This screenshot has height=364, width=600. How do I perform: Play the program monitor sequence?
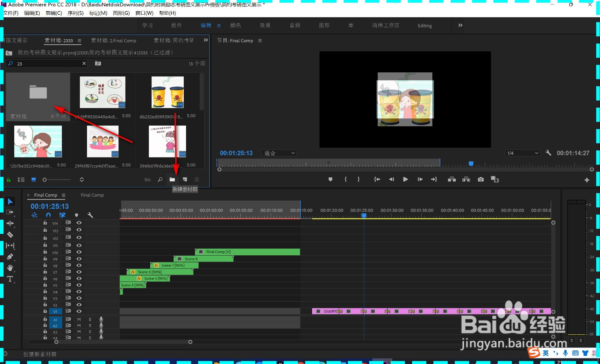[x=405, y=180]
